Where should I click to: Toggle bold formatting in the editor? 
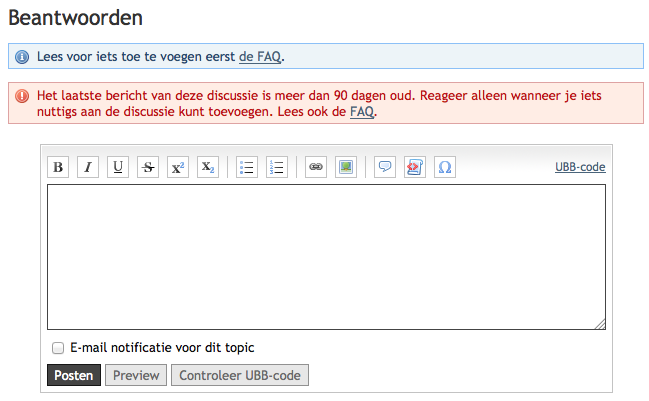click(x=59, y=167)
